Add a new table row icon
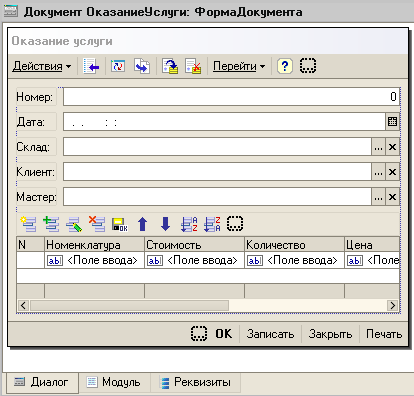 pos(28,224)
